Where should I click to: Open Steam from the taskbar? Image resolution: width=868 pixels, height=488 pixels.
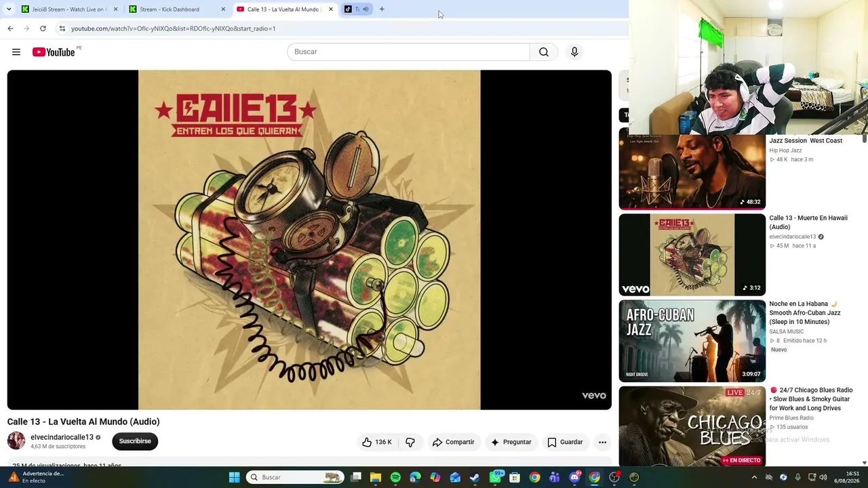(475, 477)
